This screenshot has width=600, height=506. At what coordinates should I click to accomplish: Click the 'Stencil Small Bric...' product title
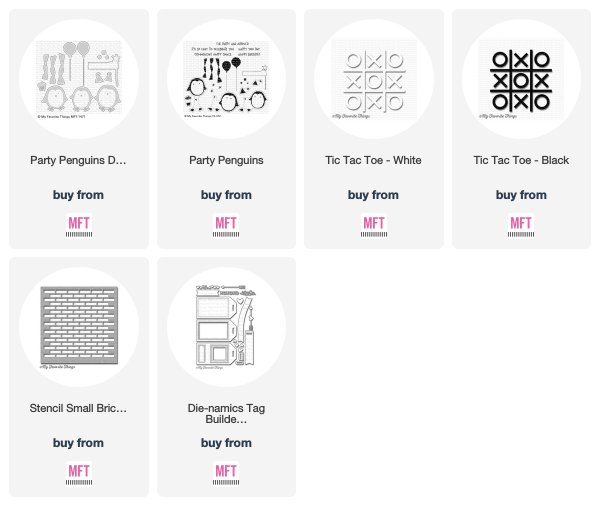pos(78,408)
